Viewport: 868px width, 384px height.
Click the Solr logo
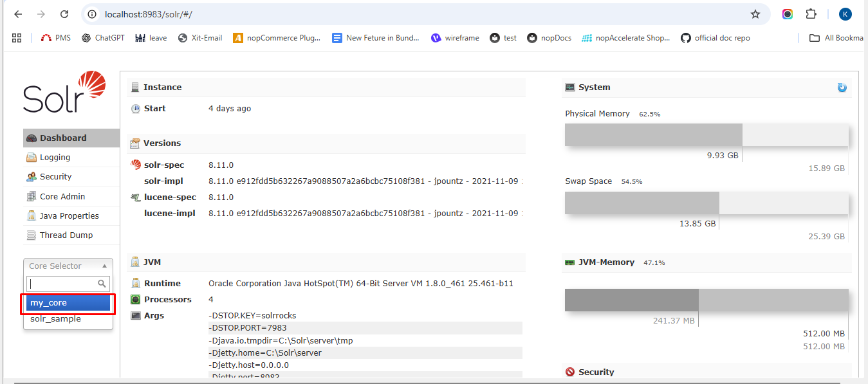tap(64, 93)
